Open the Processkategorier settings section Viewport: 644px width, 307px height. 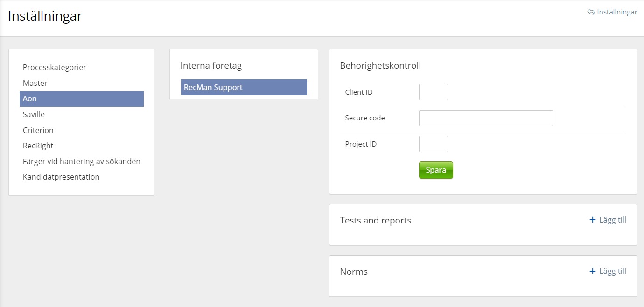point(55,67)
